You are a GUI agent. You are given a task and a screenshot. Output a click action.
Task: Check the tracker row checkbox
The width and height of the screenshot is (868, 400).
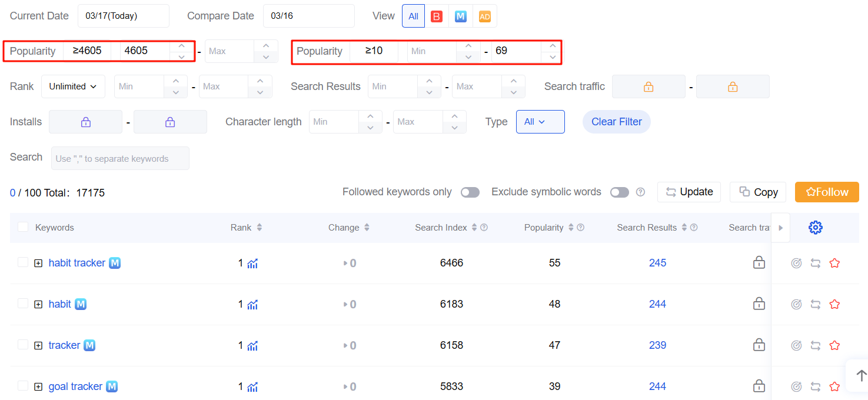[23, 345]
